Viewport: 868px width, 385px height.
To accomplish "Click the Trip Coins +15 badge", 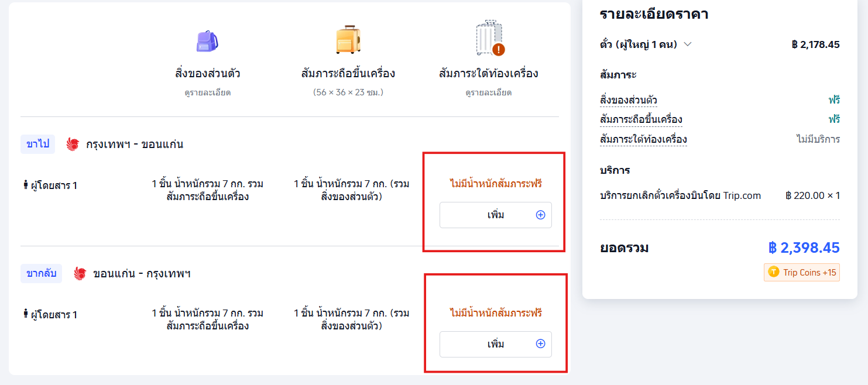I will point(802,272).
